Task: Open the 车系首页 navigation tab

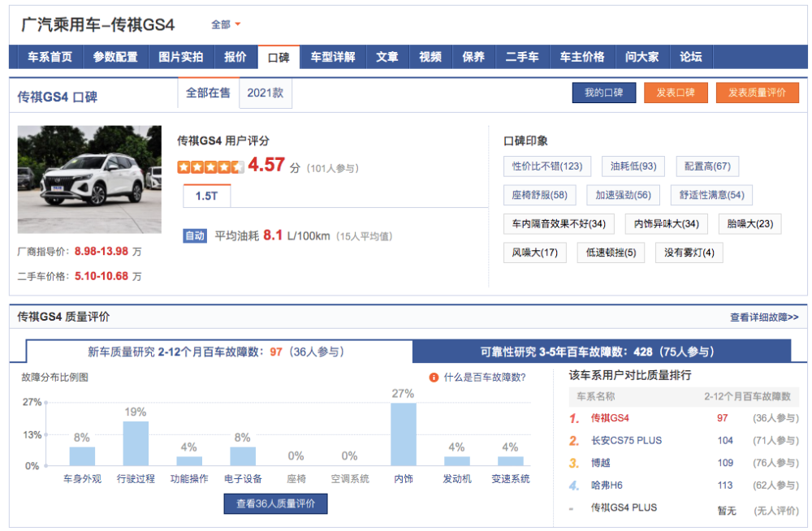Action: coord(50,57)
